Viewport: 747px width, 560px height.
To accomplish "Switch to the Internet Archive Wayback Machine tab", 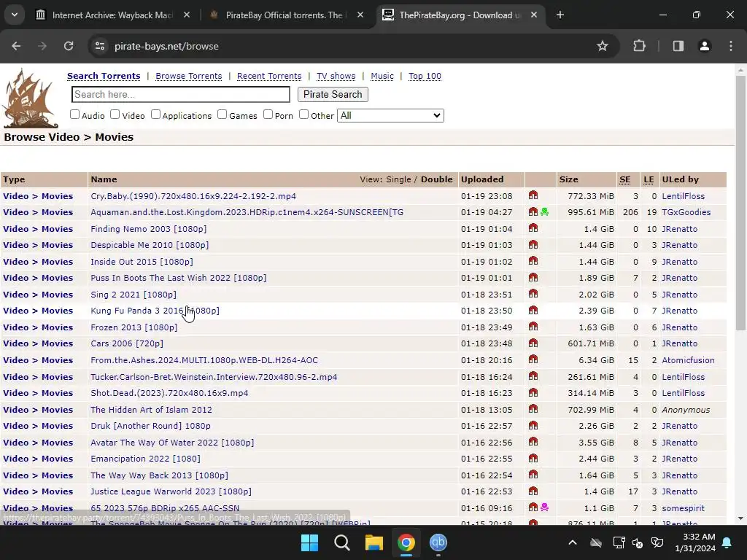I will click(x=112, y=15).
